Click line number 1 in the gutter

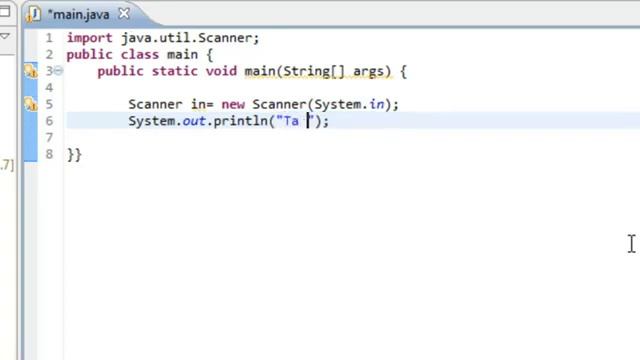pyautogui.click(x=49, y=38)
